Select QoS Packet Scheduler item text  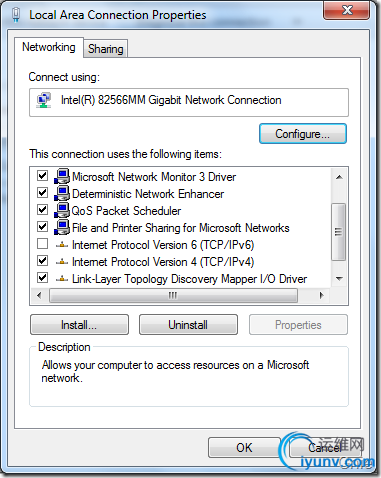pos(126,211)
